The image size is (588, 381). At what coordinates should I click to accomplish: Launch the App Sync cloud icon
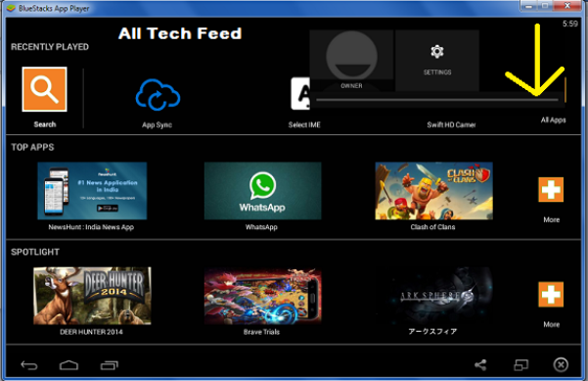[x=158, y=95]
